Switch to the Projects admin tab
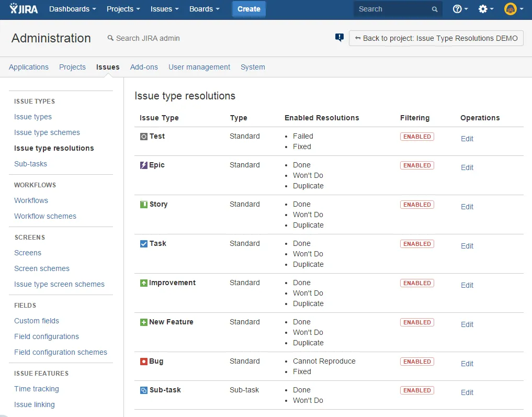 coord(72,67)
